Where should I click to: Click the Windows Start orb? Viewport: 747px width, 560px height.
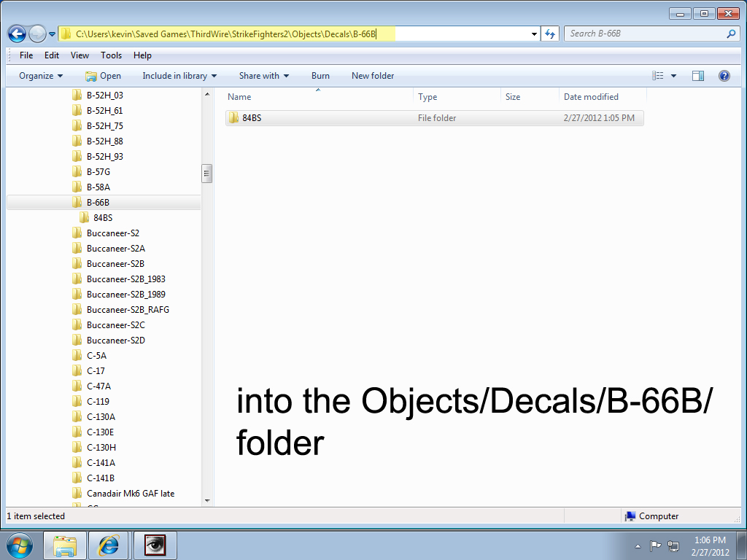click(x=20, y=545)
